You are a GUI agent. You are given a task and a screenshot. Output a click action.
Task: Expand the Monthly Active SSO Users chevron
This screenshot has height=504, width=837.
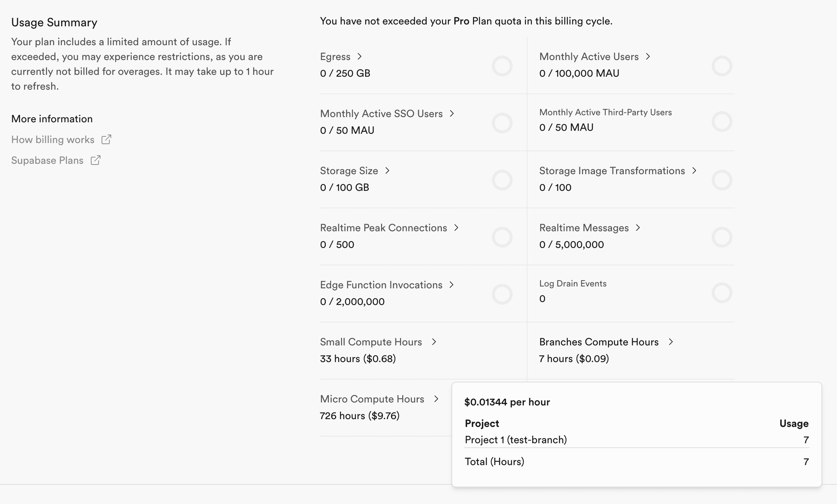tap(452, 113)
